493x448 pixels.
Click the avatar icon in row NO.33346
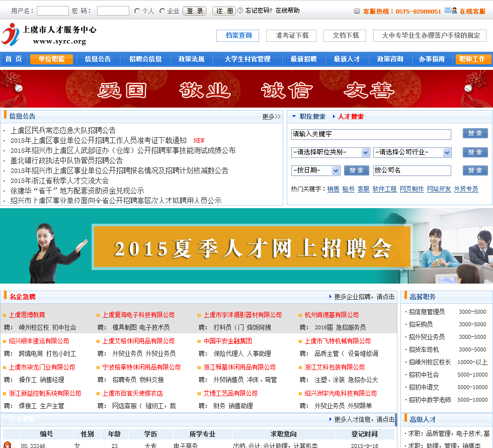click(x=8, y=444)
